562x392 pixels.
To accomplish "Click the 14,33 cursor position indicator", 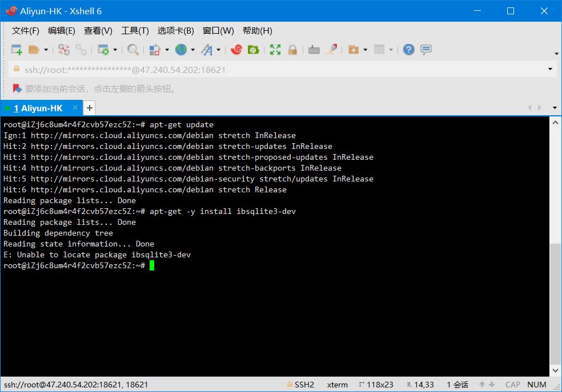I will tap(420, 385).
